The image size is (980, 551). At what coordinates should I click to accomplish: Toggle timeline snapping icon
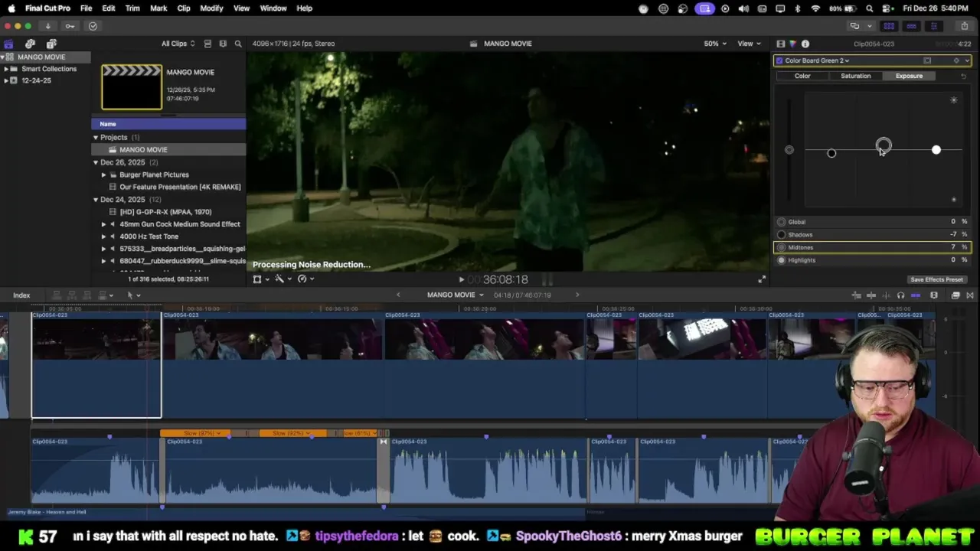916,295
